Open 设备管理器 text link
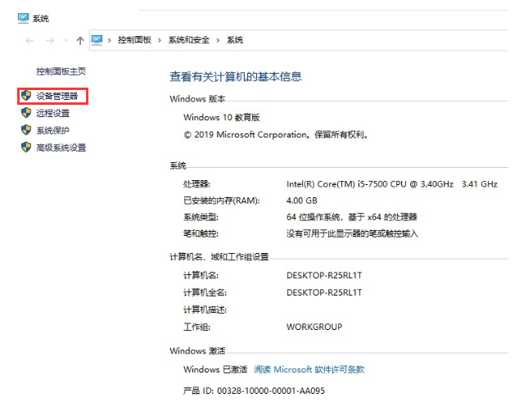 [57, 96]
